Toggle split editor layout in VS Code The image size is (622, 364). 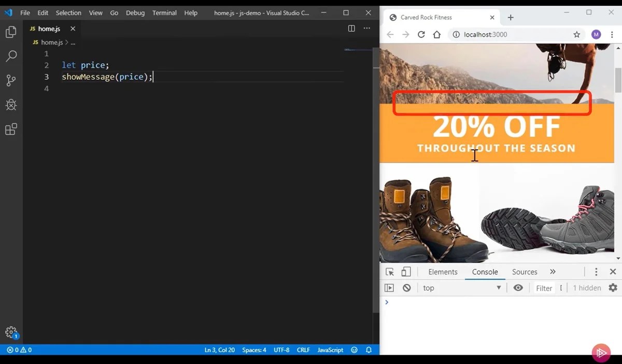pos(352,28)
